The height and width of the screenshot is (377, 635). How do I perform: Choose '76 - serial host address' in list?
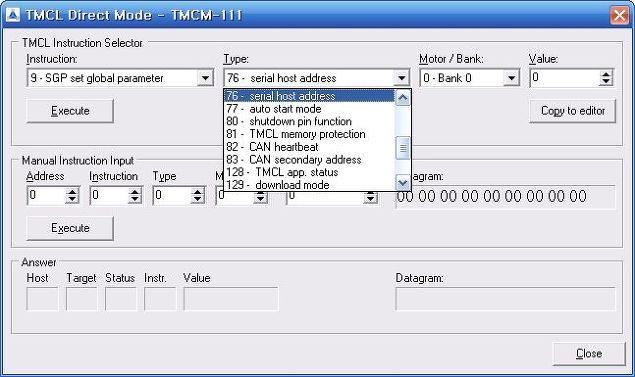point(309,96)
